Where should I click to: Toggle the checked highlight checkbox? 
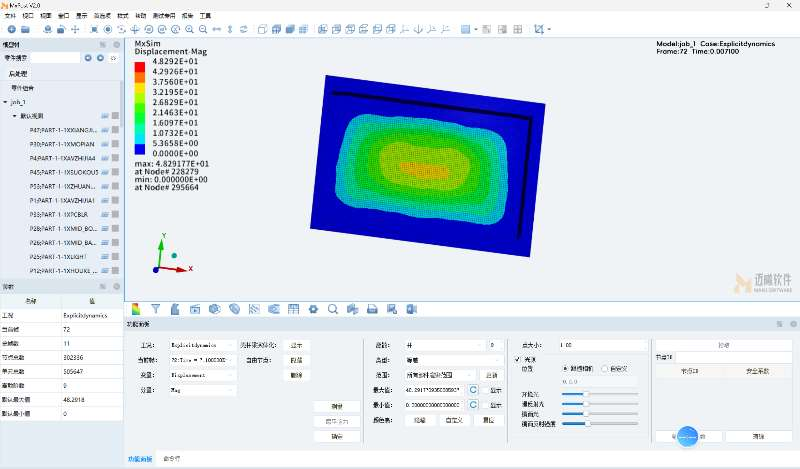click(x=517, y=359)
